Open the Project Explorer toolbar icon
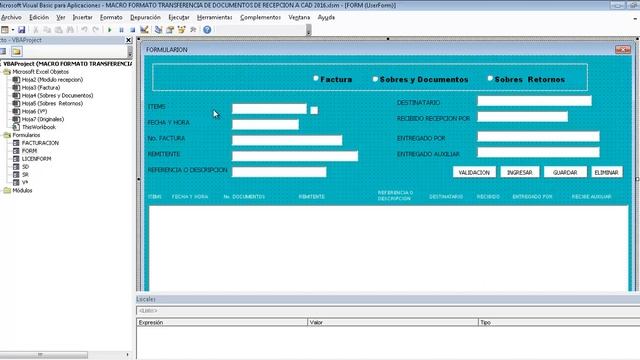 [158, 30]
